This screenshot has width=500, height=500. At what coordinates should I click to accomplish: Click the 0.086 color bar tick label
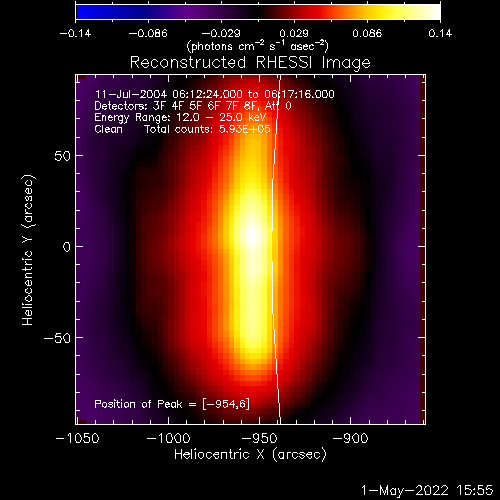367,33
